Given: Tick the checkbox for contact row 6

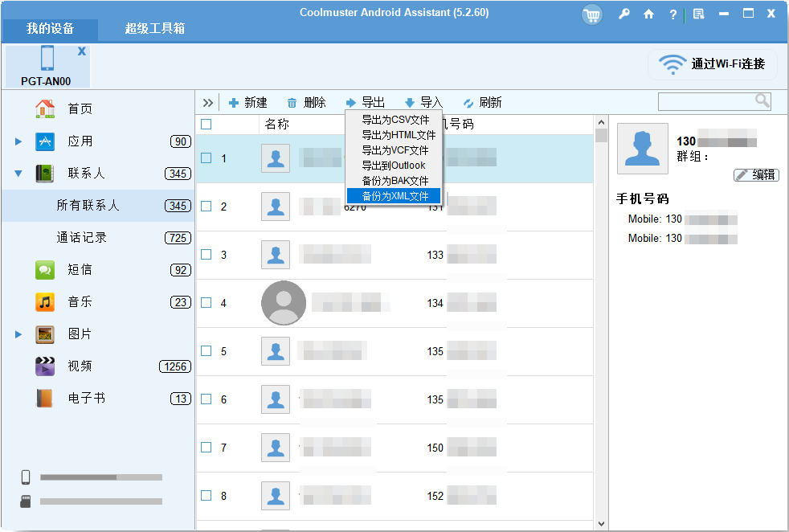Looking at the screenshot, I should coord(206,399).
